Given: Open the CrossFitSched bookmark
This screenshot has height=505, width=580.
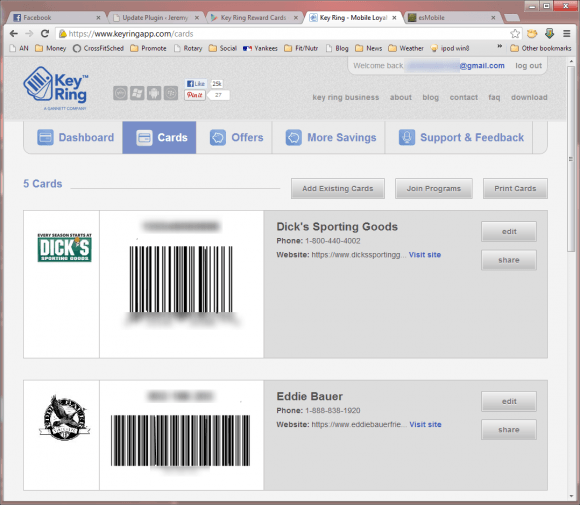Looking at the screenshot, I should pos(98,48).
